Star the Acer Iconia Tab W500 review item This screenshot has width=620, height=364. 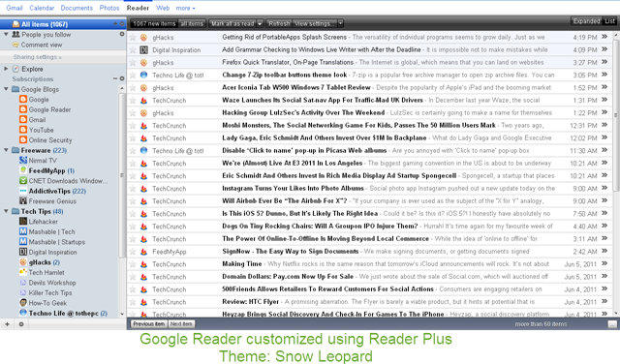tap(133, 88)
